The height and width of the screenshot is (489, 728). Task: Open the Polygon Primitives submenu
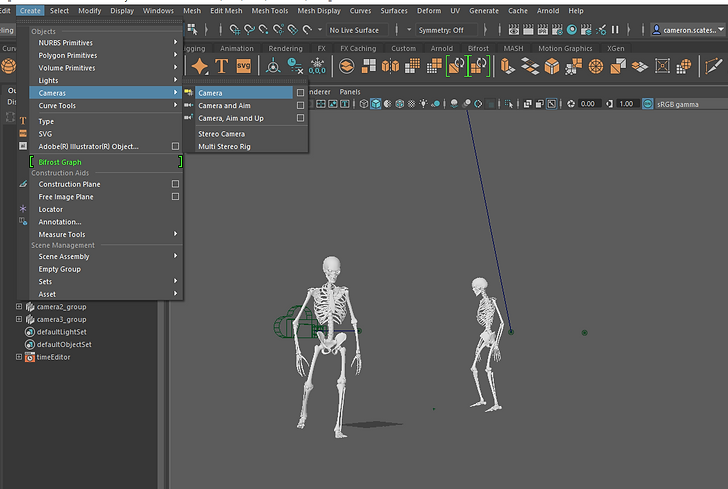[105, 55]
